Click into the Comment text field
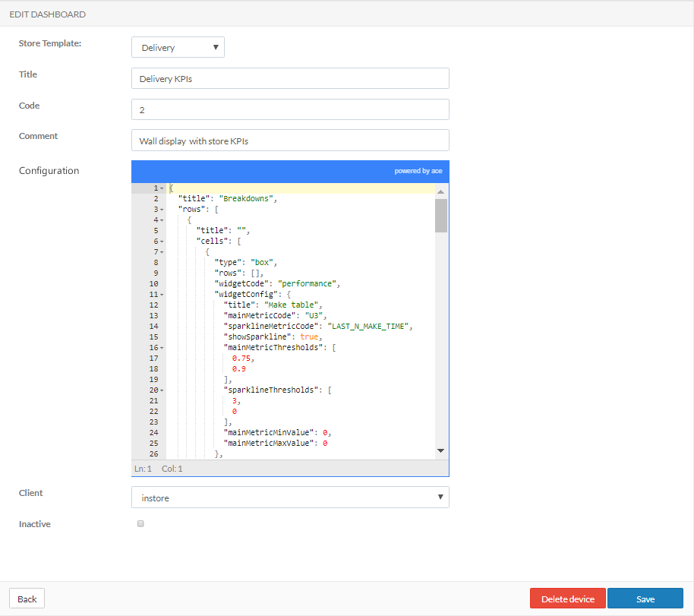694x616 pixels. pos(290,141)
